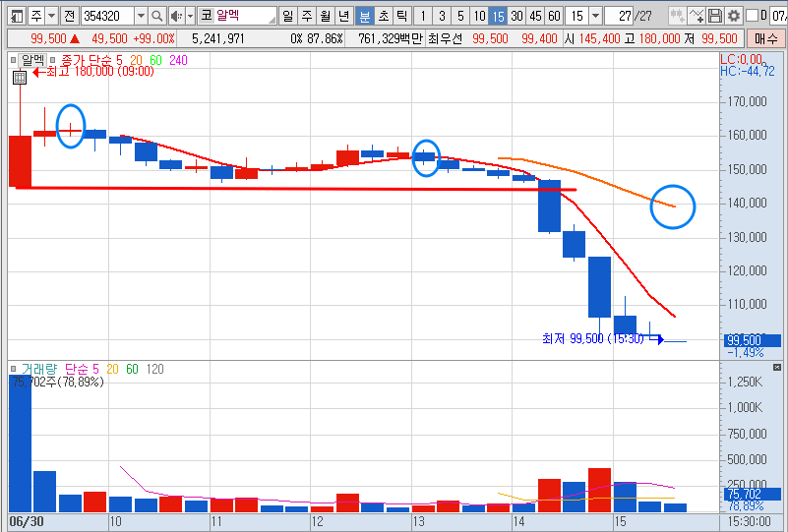
Task: Click the speaker sound icon
Action: click(176, 16)
